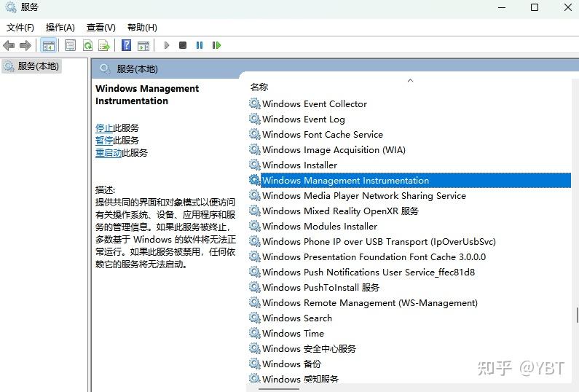Open the 查看(V) menu

[x=101, y=27]
